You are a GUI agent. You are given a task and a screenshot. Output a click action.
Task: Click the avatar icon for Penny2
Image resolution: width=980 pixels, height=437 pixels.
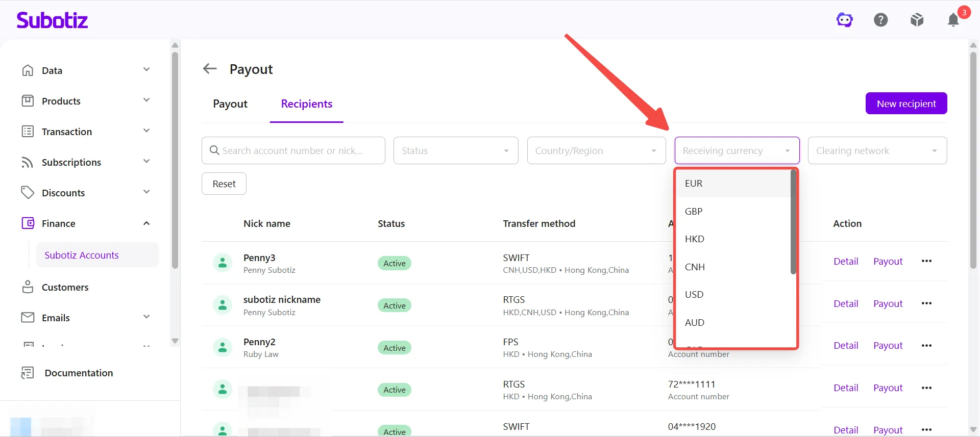click(x=223, y=347)
